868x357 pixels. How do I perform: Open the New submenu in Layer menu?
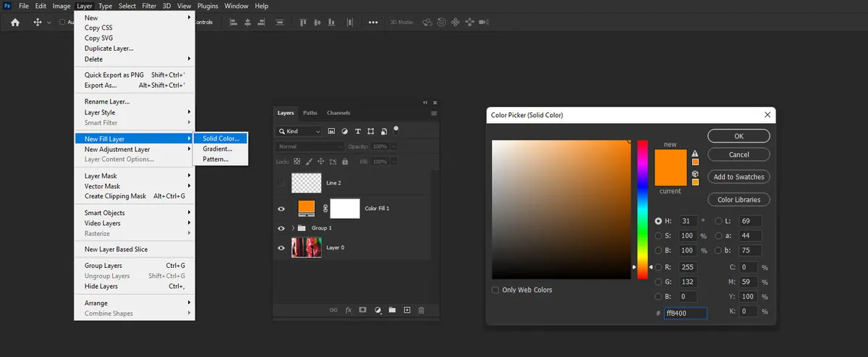[x=135, y=17]
